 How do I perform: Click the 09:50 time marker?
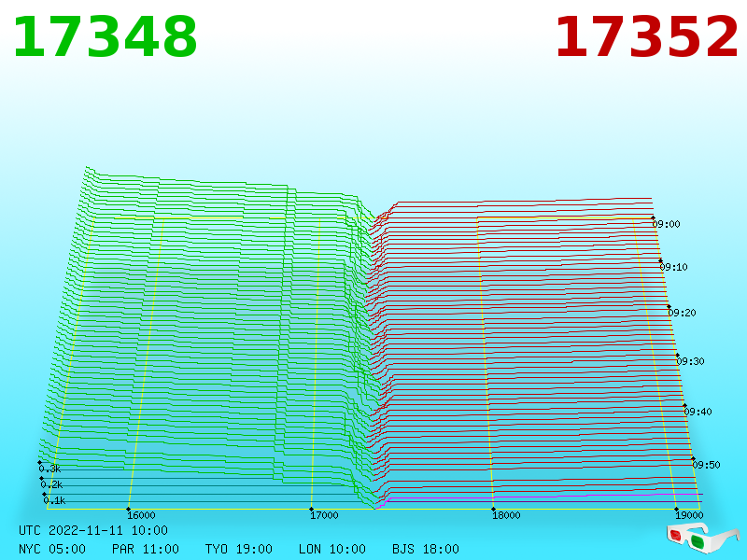[706, 465]
